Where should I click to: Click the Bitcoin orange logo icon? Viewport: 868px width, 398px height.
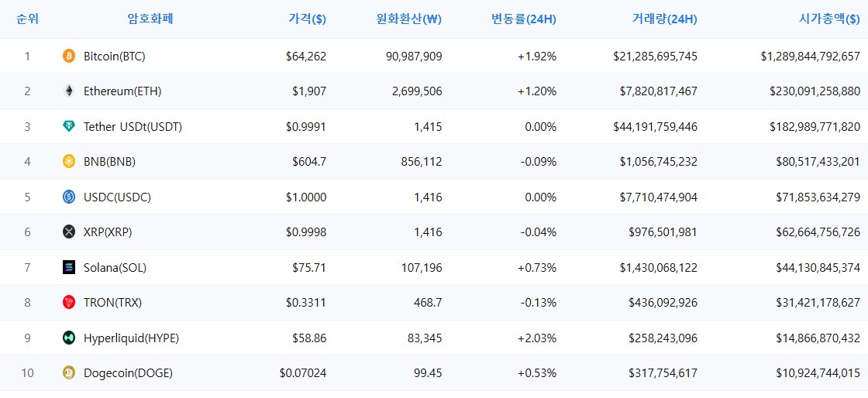69,56
